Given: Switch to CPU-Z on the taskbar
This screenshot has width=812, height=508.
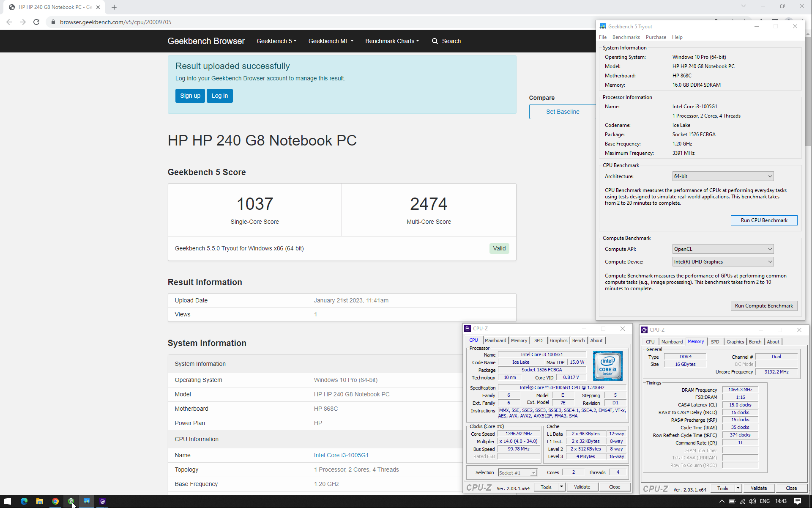Looking at the screenshot, I should click(x=102, y=501).
